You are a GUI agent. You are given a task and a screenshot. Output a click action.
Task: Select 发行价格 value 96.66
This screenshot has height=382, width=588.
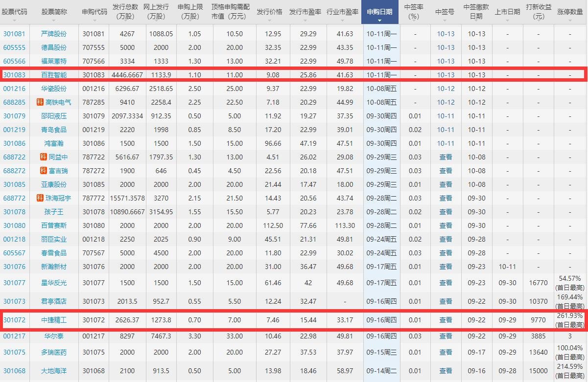click(273, 143)
